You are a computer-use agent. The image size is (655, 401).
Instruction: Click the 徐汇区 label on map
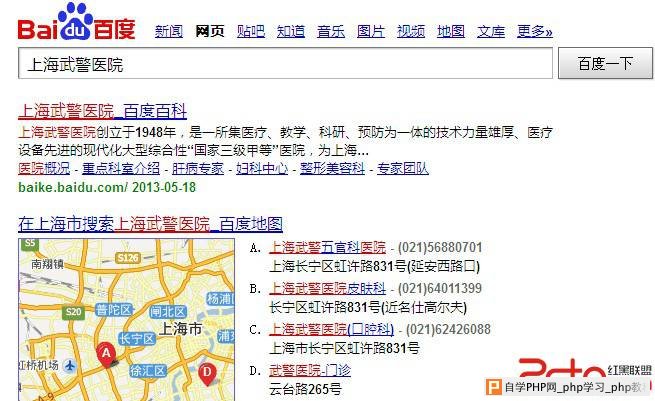148,371
